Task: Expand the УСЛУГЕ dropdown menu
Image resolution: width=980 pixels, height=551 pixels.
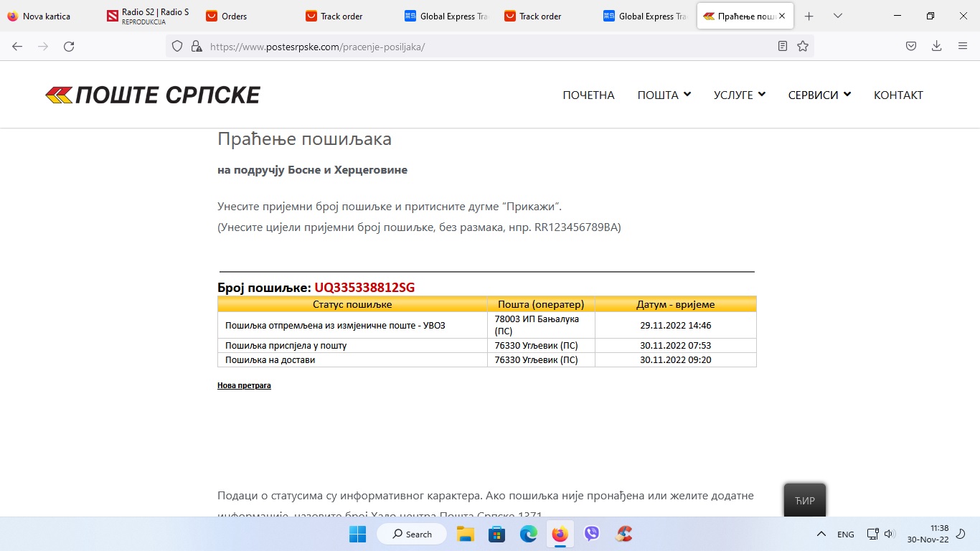Action: [739, 95]
